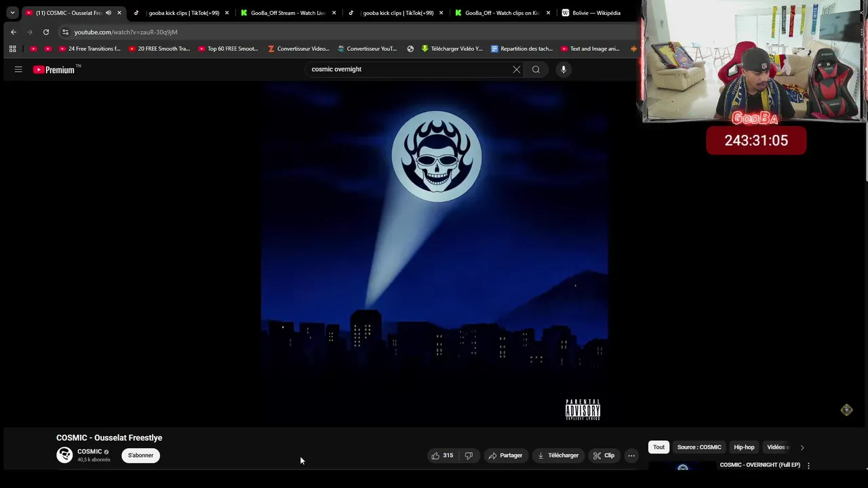Image resolution: width=868 pixels, height=488 pixels.
Task: Open Télécharger Vidéo Y... bookmark
Action: 452,49
